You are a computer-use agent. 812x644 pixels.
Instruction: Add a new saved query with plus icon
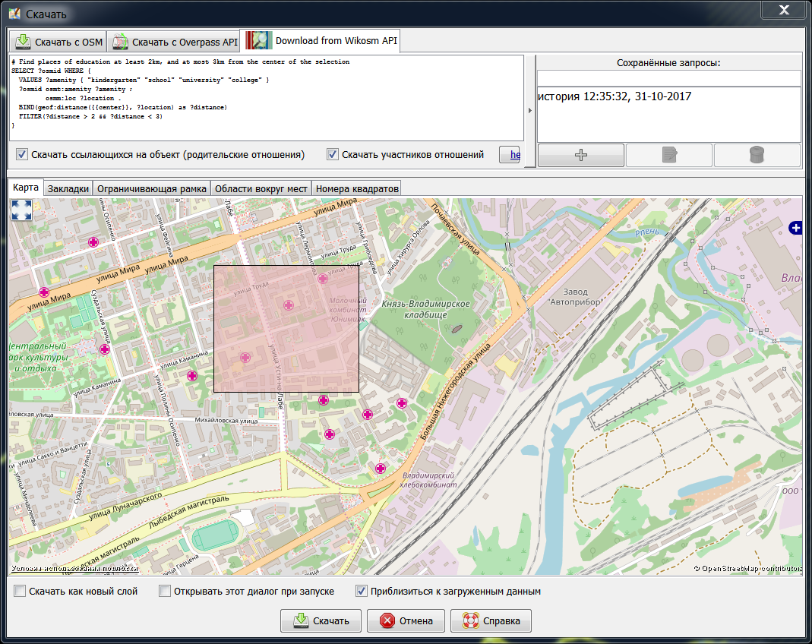point(580,155)
